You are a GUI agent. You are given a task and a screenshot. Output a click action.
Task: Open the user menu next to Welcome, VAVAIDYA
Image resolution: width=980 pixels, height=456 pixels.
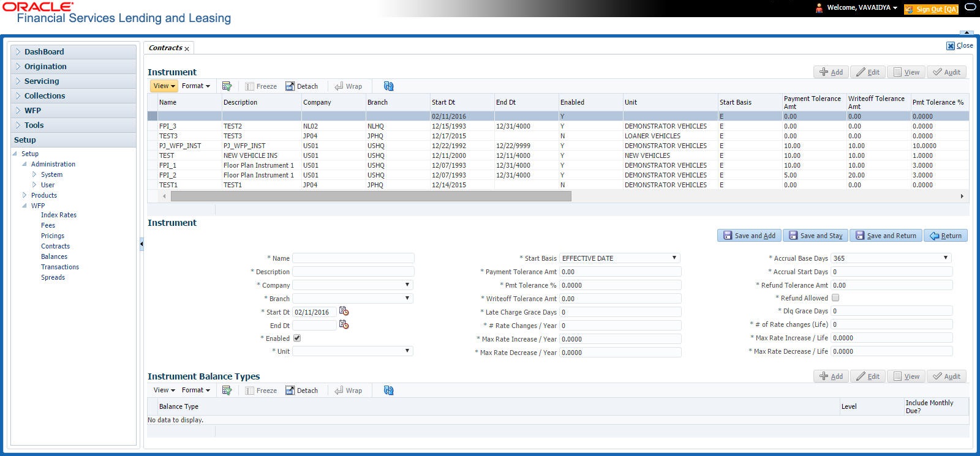pos(895,8)
